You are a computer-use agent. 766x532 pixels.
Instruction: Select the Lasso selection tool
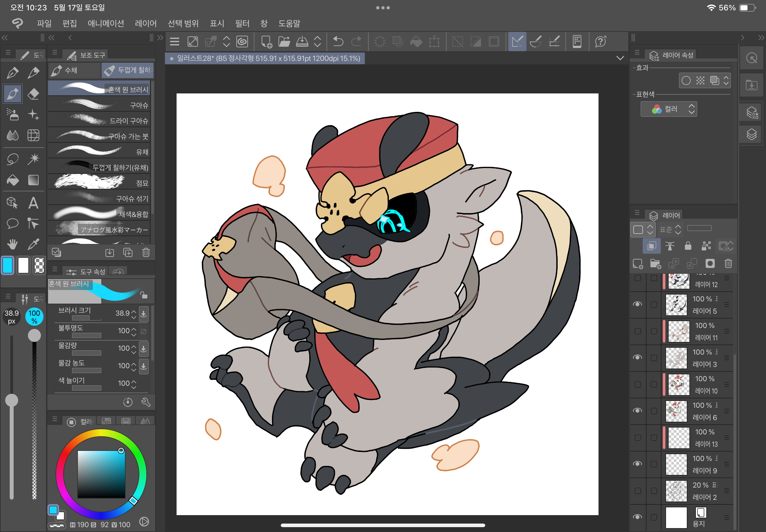point(13,159)
